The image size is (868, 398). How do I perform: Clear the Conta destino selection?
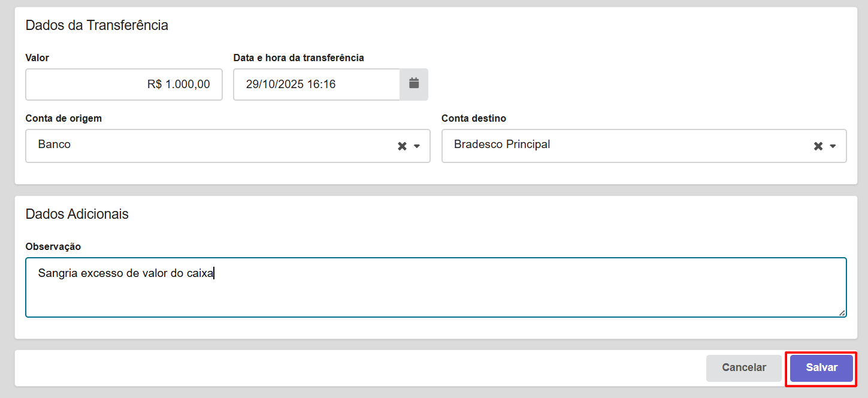point(818,146)
